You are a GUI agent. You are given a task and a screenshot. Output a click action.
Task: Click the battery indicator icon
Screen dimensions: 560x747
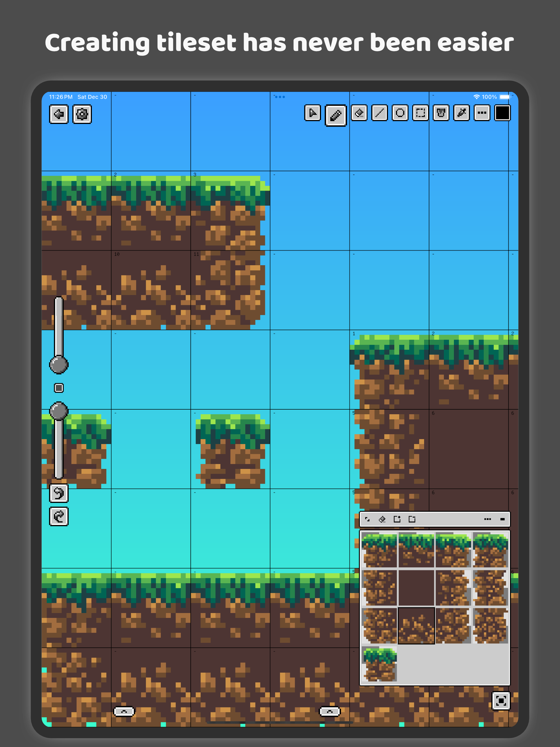pyautogui.click(x=505, y=97)
